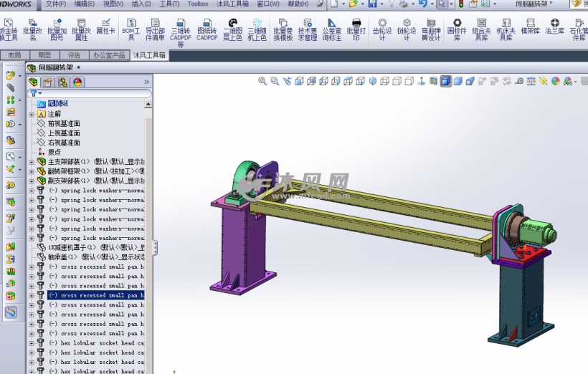
Task: Toggle Shaded display mode without edges
Action: click(458, 82)
